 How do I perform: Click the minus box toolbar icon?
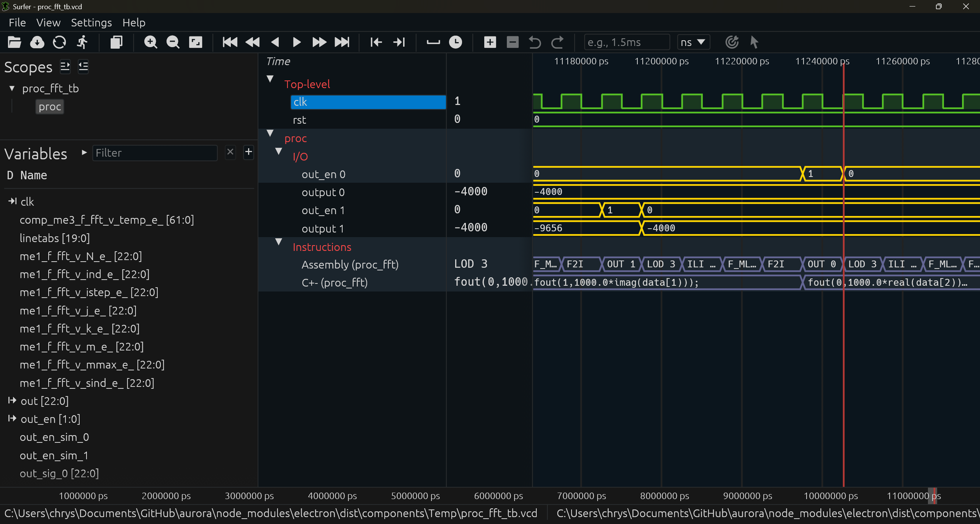pyautogui.click(x=513, y=42)
